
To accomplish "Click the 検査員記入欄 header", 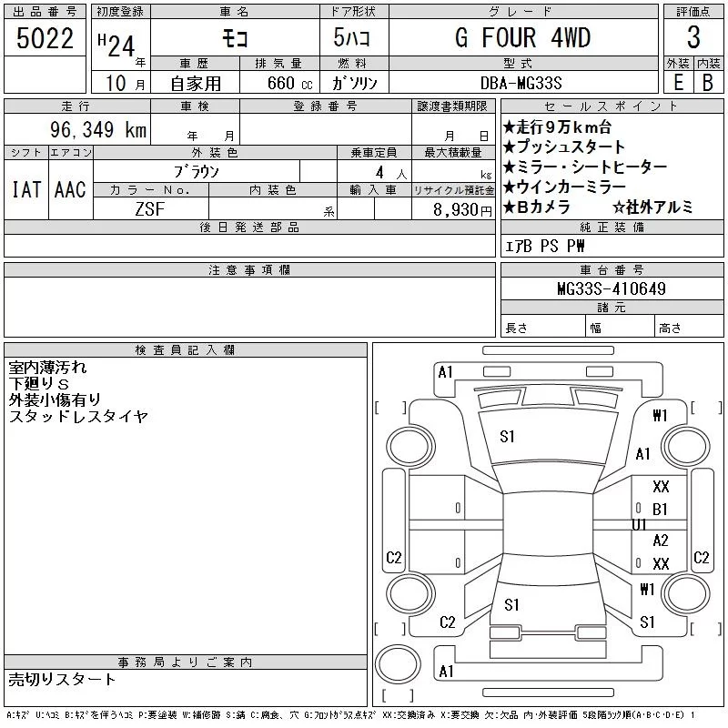I will tap(186, 350).
